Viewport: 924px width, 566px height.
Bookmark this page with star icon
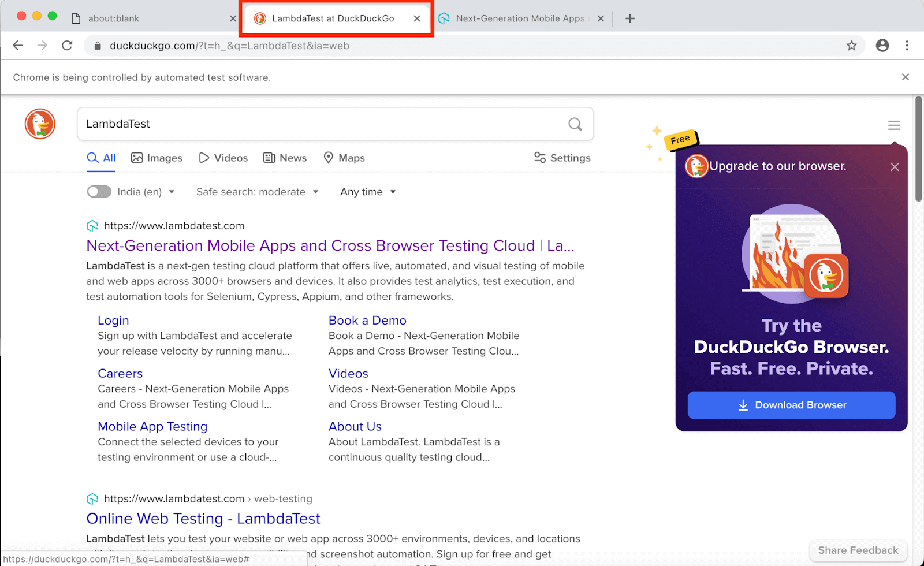pyautogui.click(x=851, y=46)
